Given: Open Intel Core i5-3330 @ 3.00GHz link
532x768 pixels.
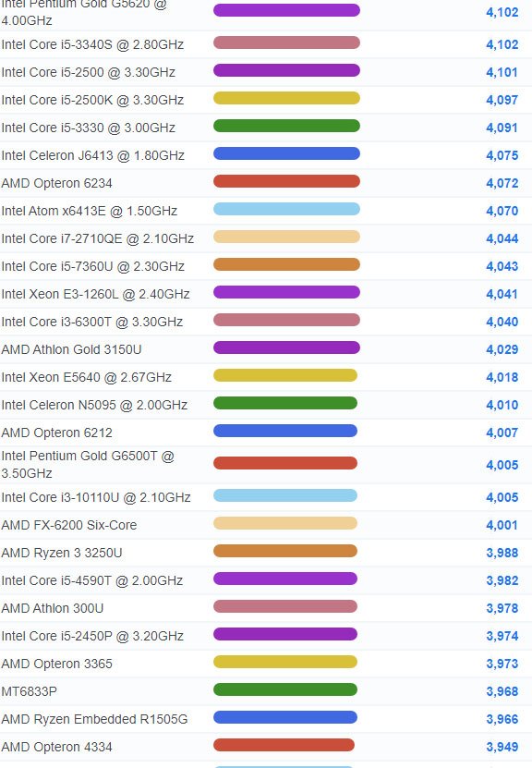Looking at the screenshot, I should pyautogui.click(x=88, y=128).
